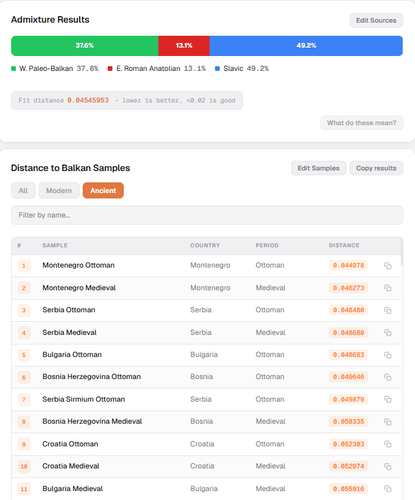
Task: Select the Bosnia Herzegovina Medieval sample name
Action: point(92,421)
